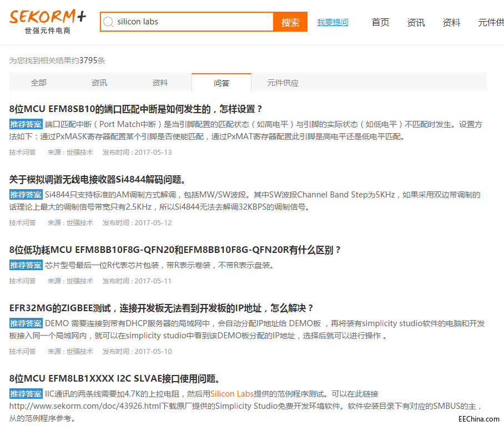Click the silicon labs search field
Viewport: 504px width, 426px height.
pos(187,22)
